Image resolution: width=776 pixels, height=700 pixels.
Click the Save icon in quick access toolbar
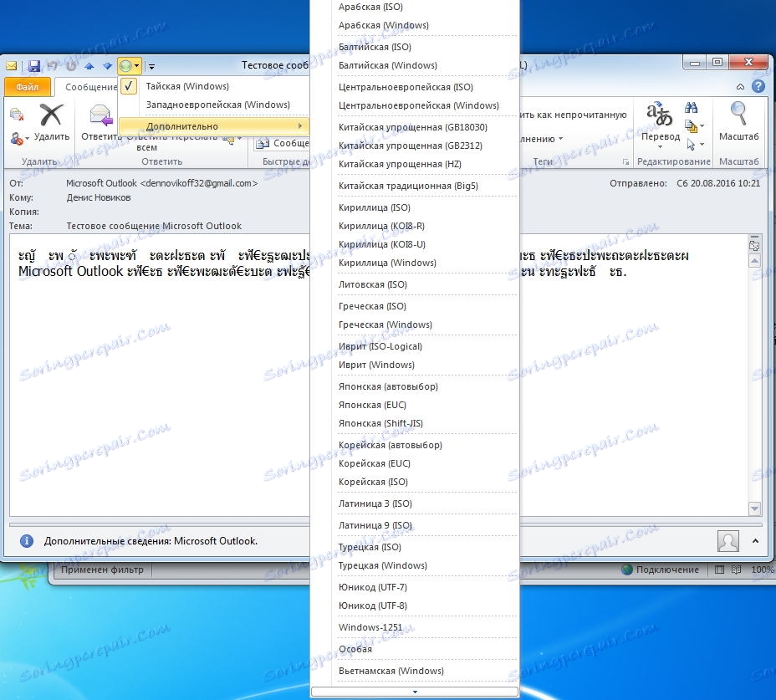pyautogui.click(x=33, y=65)
